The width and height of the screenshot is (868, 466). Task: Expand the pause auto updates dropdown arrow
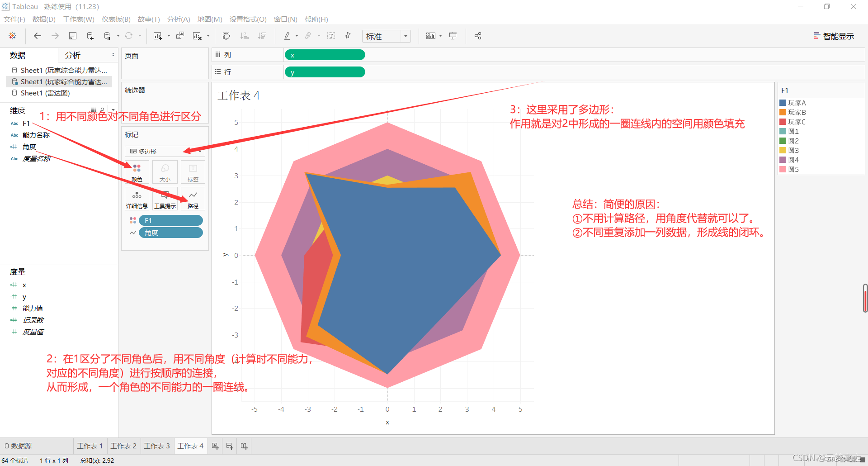tap(118, 36)
